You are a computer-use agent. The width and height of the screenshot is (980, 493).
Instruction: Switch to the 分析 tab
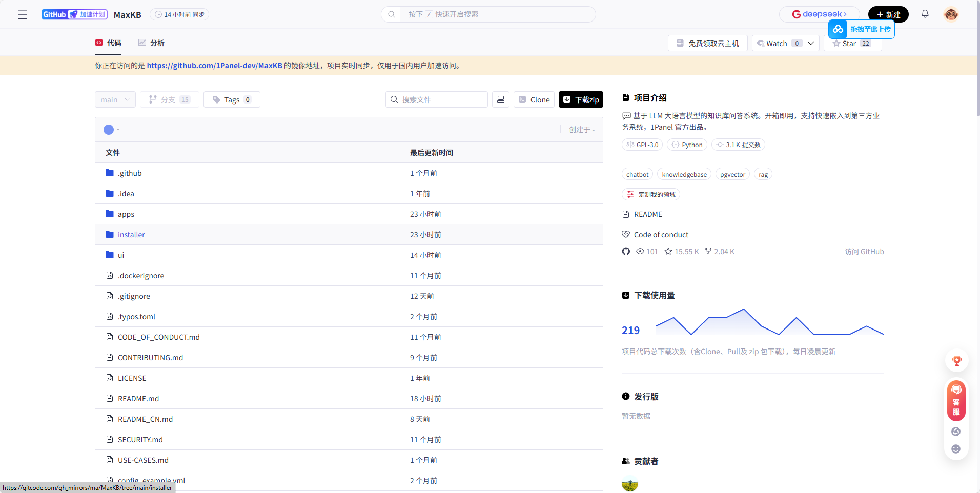coord(151,43)
